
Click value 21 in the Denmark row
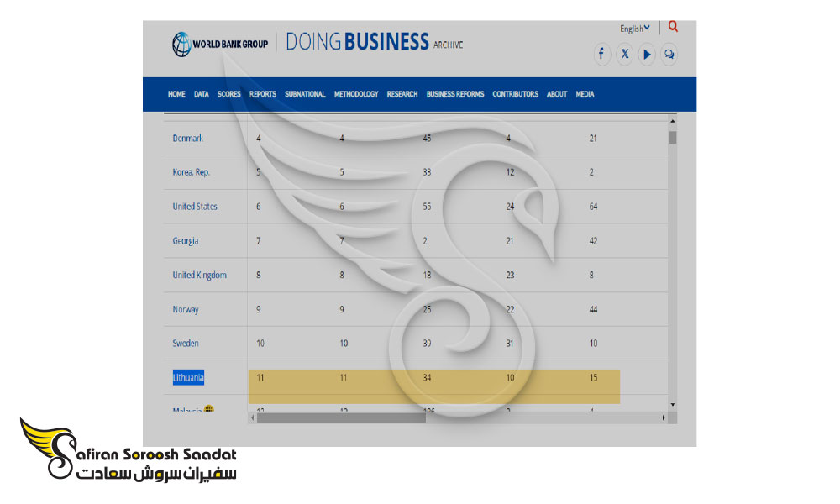tap(593, 139)
